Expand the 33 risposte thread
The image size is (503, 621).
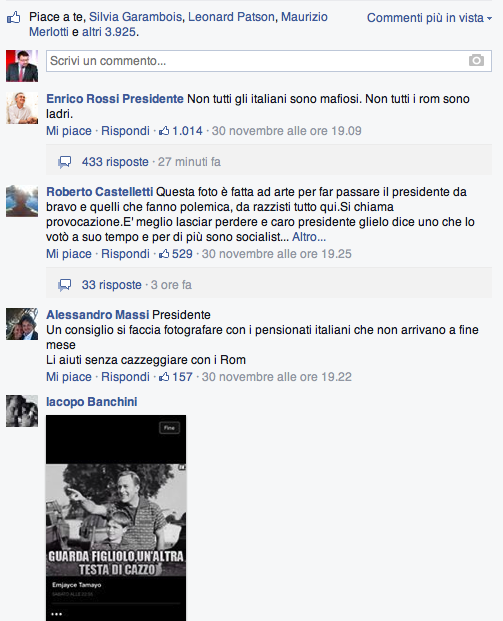[112, 285]
